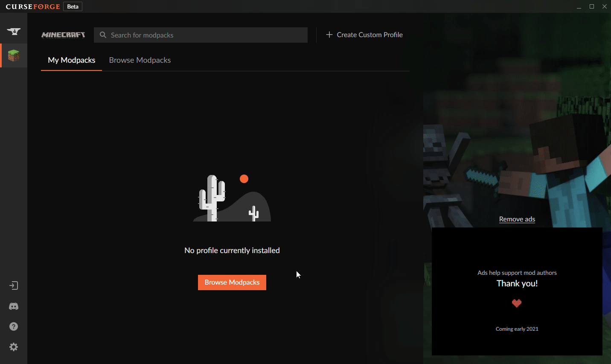Screen dimensions: 611x364
Task: Click the login arrow icon in sidebar
Action: coord(14,285)
